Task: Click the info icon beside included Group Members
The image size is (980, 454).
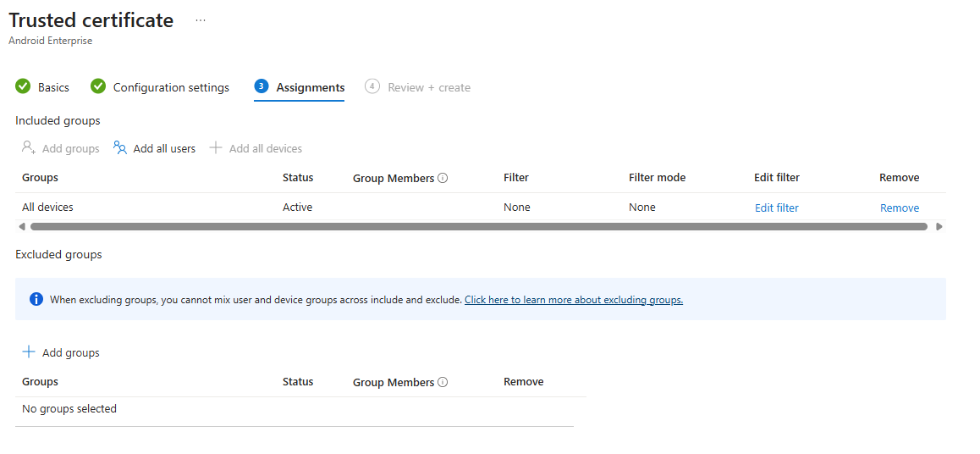Action: pyautogui.click(x=443, y=179)
